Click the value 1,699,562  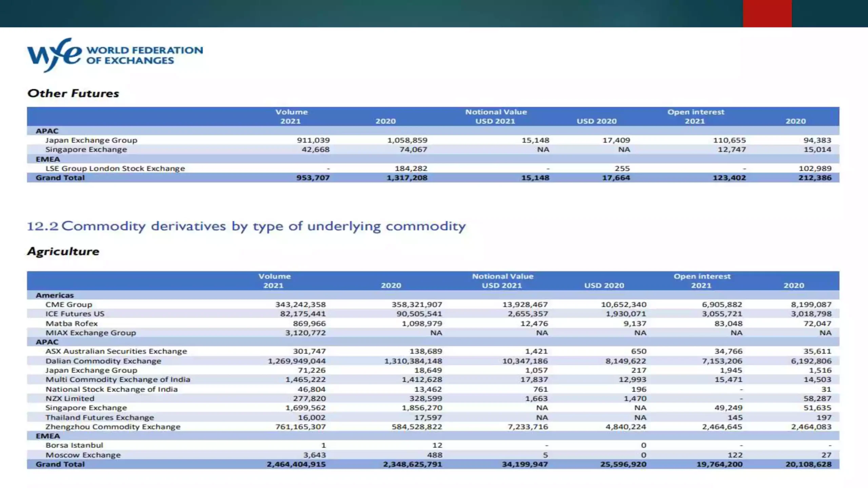coord(305,408)
